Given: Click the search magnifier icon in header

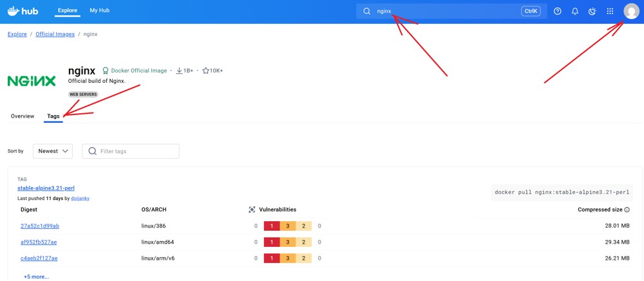Looking at the screenshot, I should [x=367, y=12].
